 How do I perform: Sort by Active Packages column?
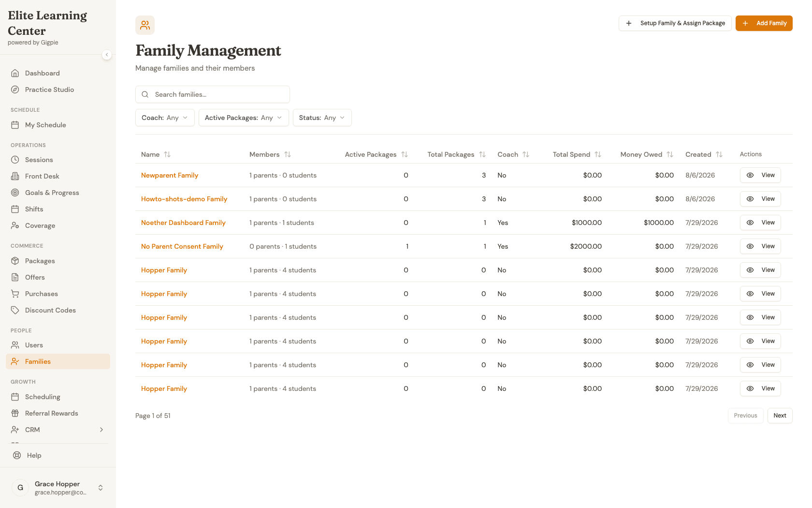click(x=377, y=154)
